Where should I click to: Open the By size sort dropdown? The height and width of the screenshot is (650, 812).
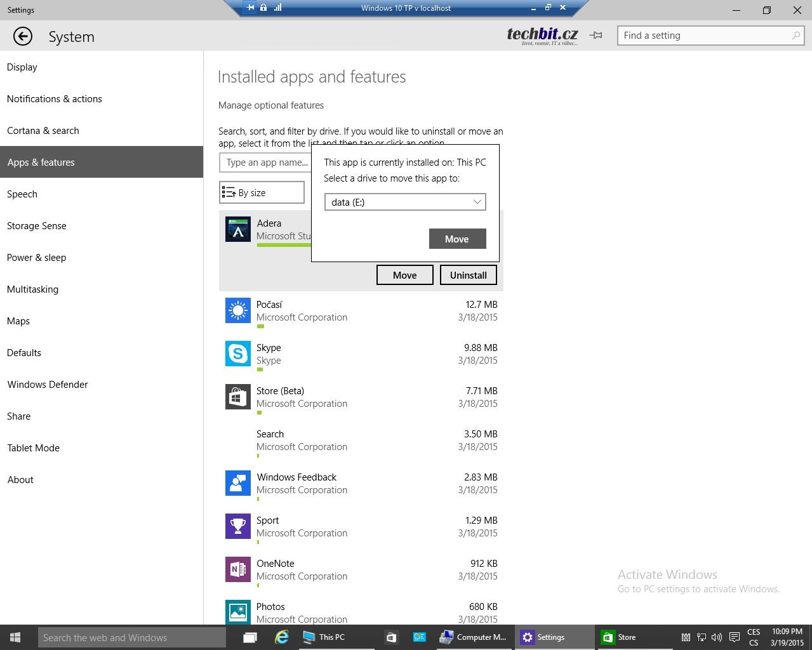[x=262, y=192]
